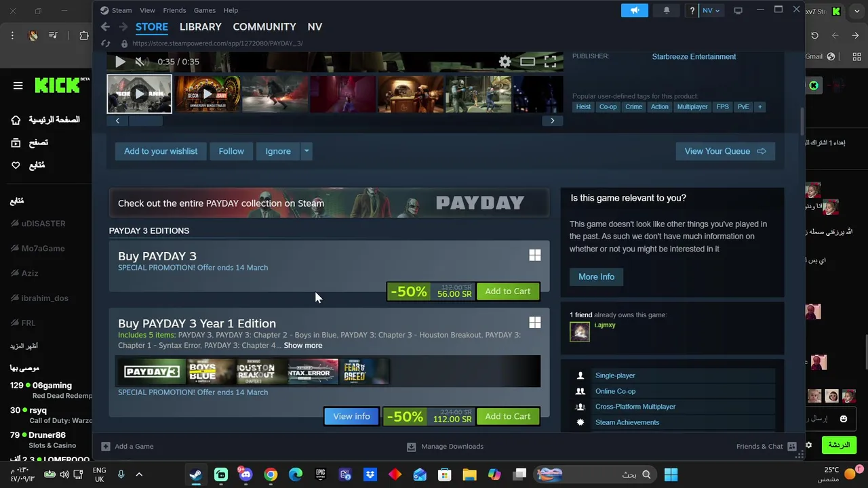Image resolution: width=868 pixels, height=488 pixels.
Task: Open video settings gear icon
Action: [505, 62]
